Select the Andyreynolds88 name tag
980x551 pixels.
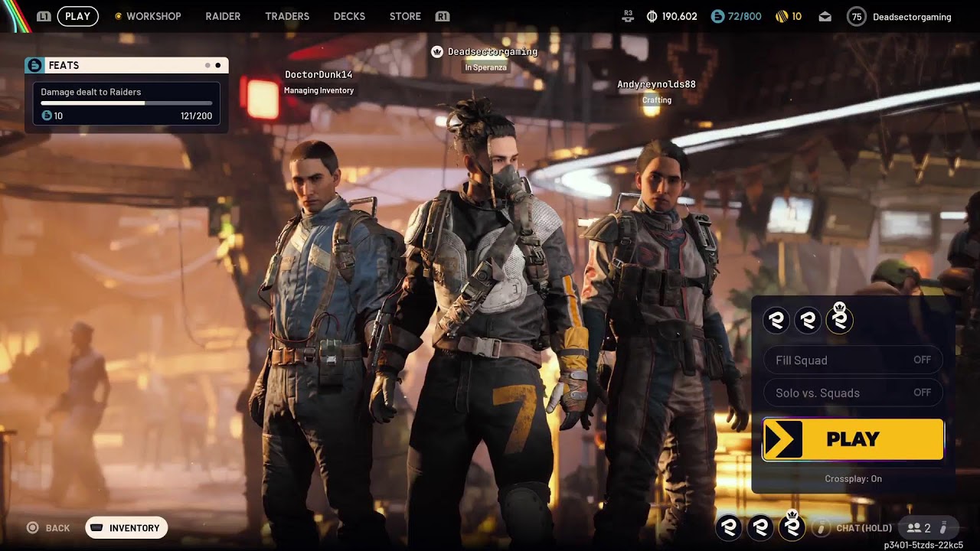click(657, 84)
